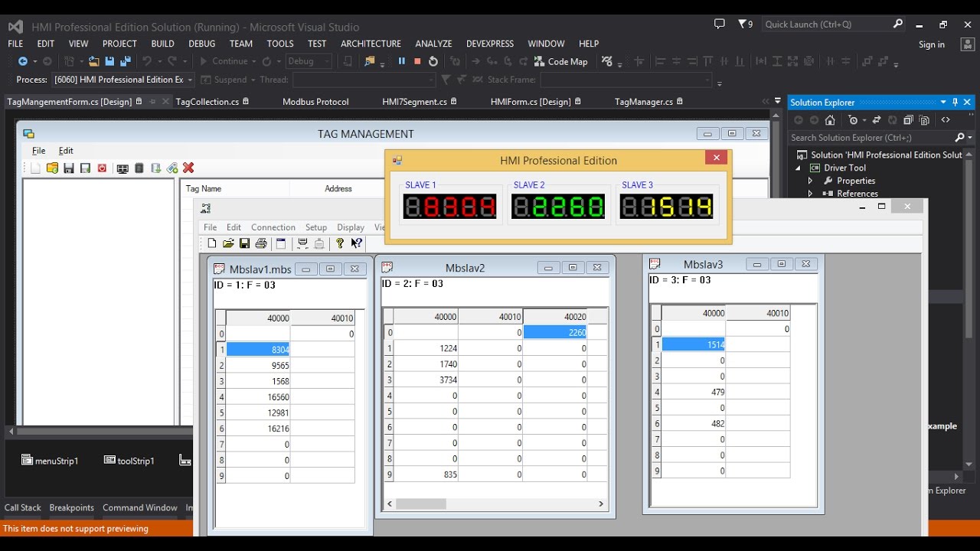Screen dimensions: 980x551
Task: Open Connection menu in Modbus Slave window
Action: click(x=273, y=227)
